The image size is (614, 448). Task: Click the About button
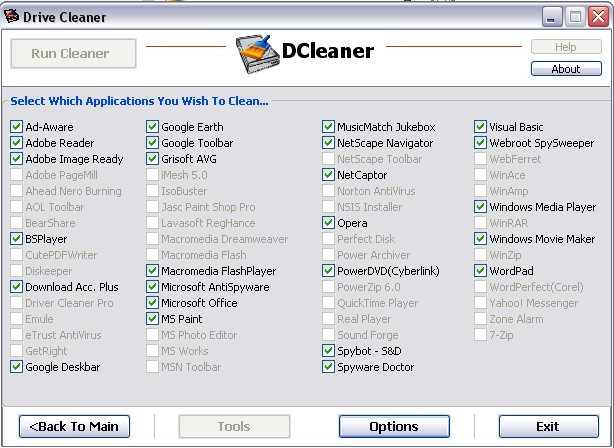tap(566, 69)
